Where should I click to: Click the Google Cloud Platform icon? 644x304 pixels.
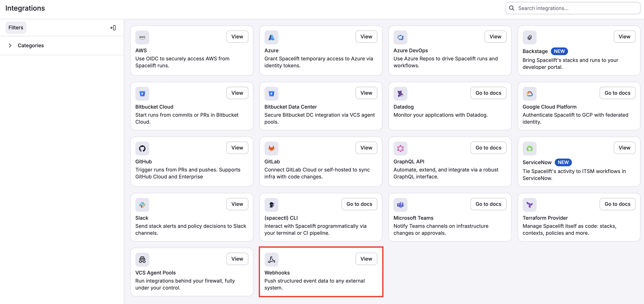[x=529, y=94]
